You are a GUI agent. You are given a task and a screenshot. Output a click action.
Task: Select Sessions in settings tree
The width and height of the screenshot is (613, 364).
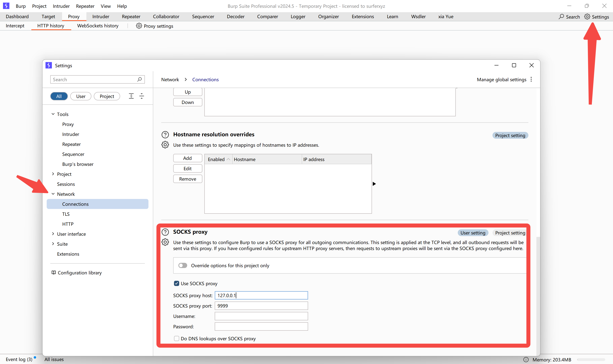click(66, 184)
